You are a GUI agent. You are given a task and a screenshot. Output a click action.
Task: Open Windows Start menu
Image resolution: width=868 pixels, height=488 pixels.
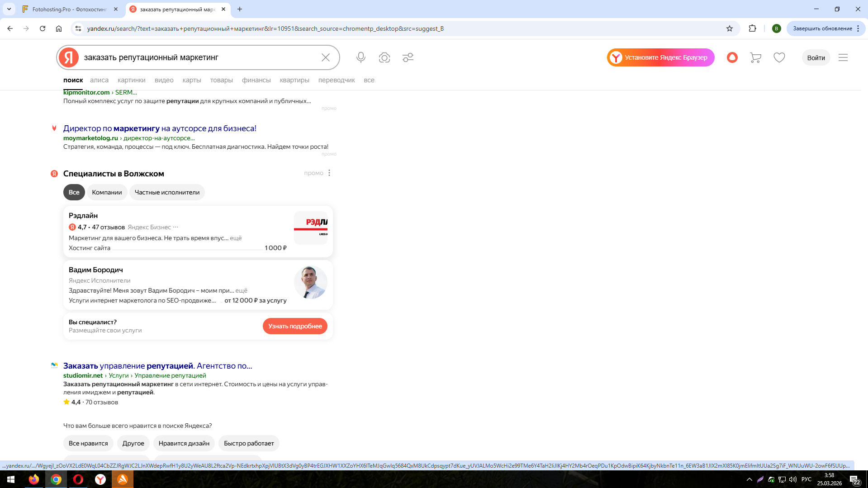pos(11,479)
